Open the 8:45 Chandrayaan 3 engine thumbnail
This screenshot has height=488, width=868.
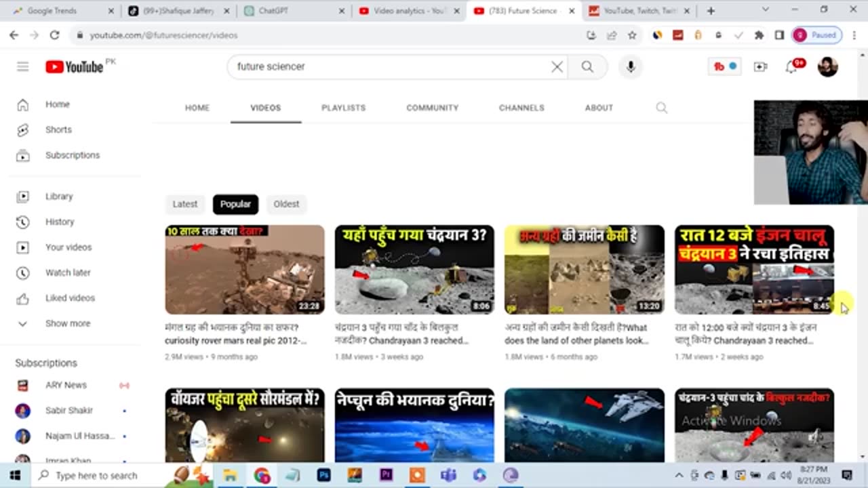(754, 270)
